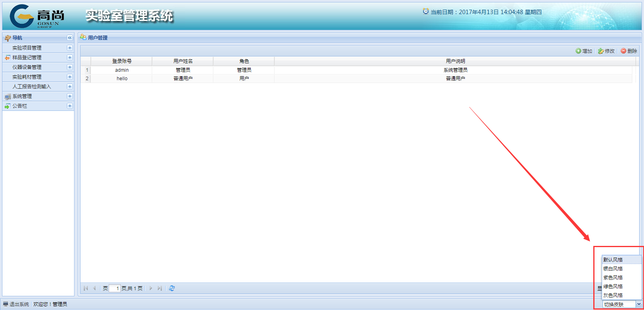Click the 删除 (delete) user button
644x310 pixels.
click(x=629, y=51)
